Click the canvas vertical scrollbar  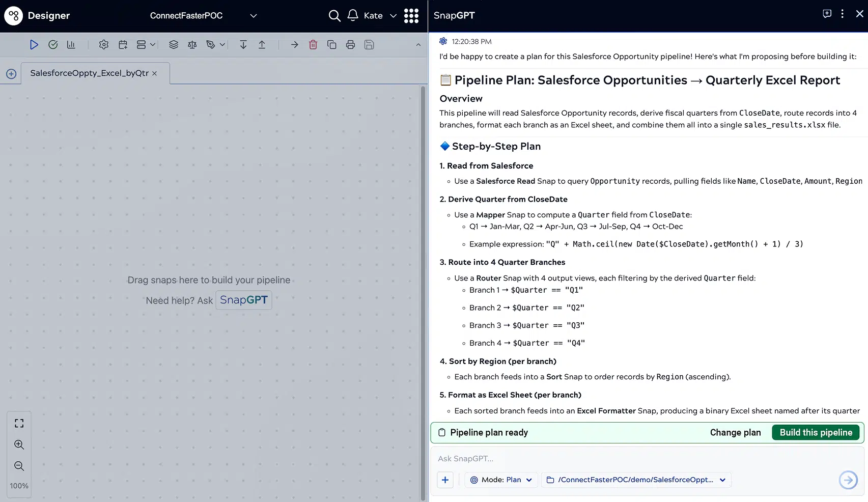click(423, 293)
